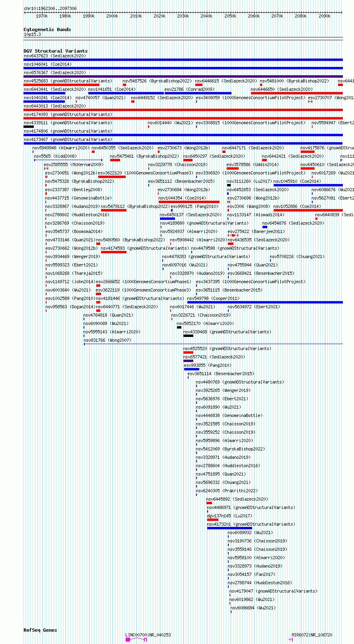Click the 2090k ruler tick label
The height and width of the screenshot is (644, 354).
coord(324,16)
